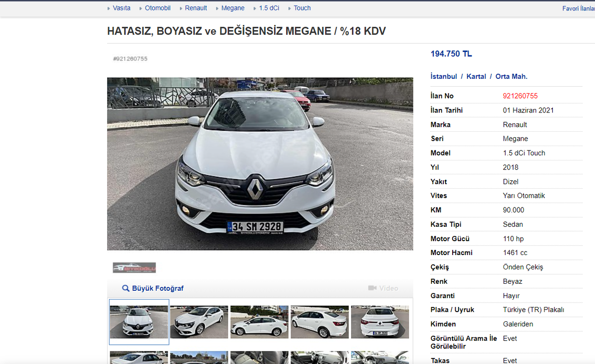The width and height of the screenshot is (595, 364).
Task: Open the 1.5 dCi breadcrumb
Action: (269, 8)
